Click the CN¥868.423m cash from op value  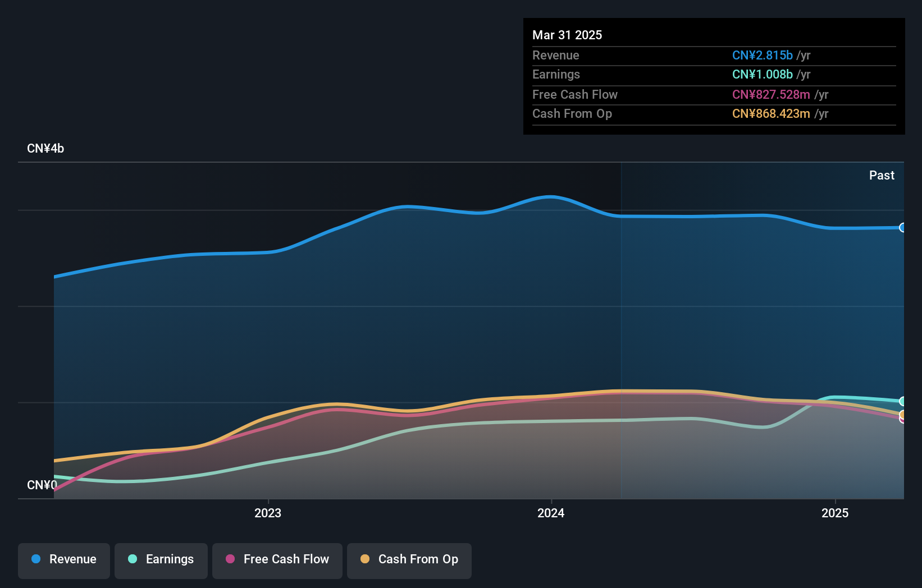pos(771,113)
